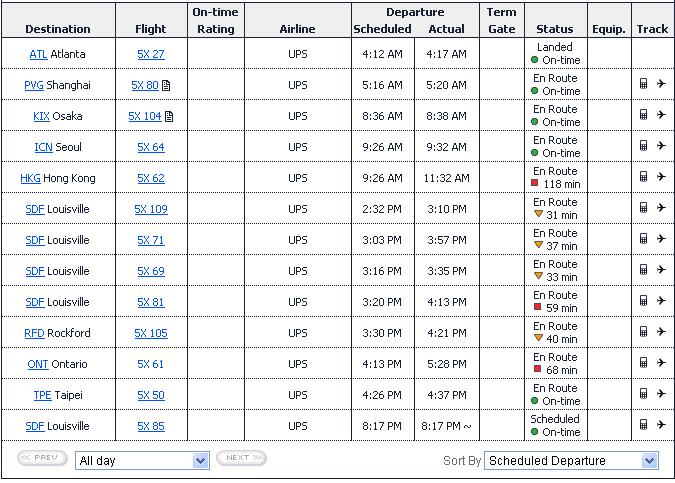The height and width of the screenshot is (483, 675).
Task: Go to the previous page with PREV
Action: [x=42, y=458]
